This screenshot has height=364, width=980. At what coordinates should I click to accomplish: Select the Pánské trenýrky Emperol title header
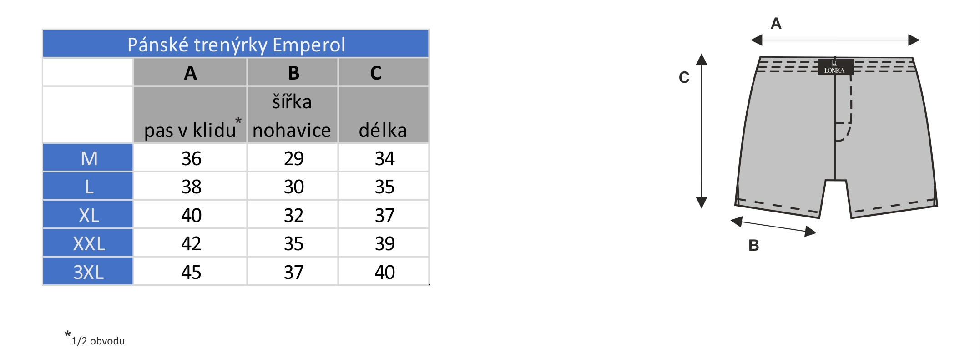(236, 44)
